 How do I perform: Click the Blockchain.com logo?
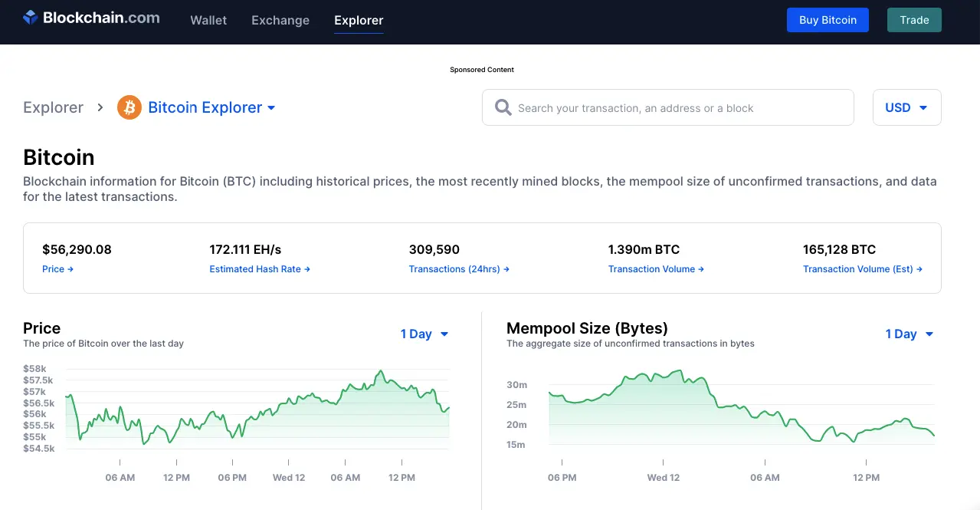pos(91,18)
